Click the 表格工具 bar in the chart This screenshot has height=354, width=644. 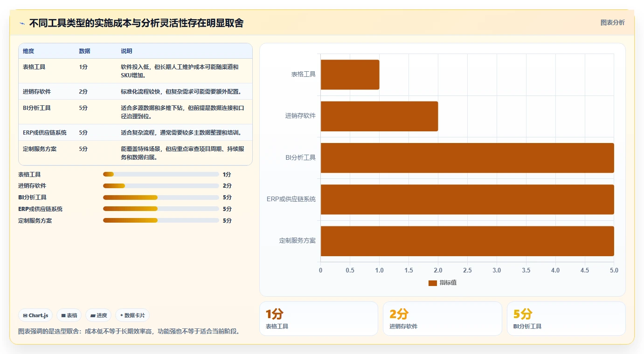coord(350,75)
